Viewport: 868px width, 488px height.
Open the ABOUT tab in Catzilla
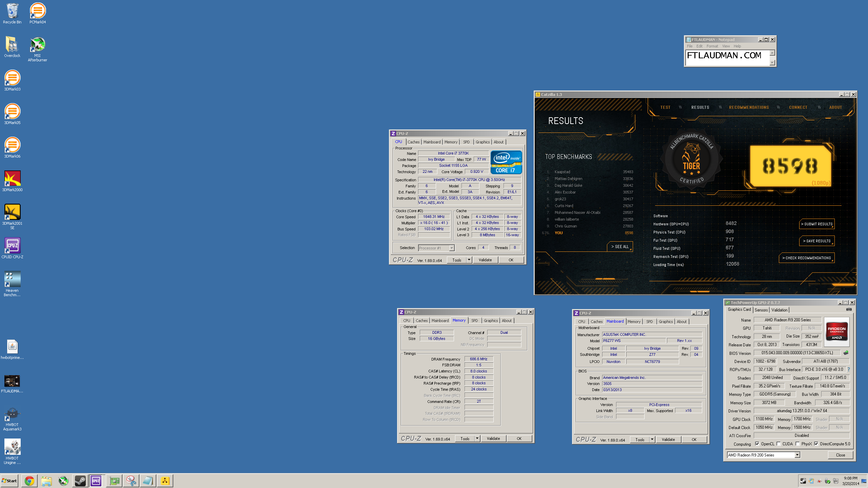tap(835, 107)
